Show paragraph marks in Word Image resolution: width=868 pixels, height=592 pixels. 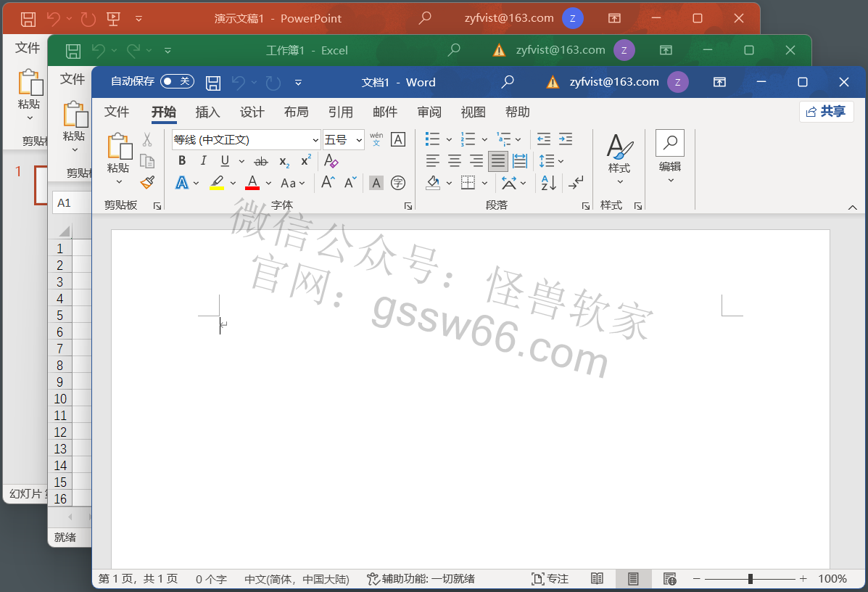pos(576,183)
